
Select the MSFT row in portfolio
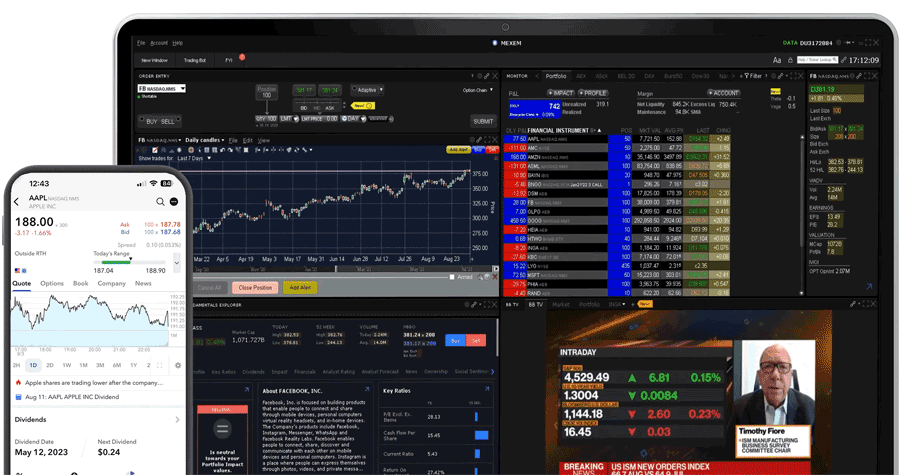[x=617, y=275]
